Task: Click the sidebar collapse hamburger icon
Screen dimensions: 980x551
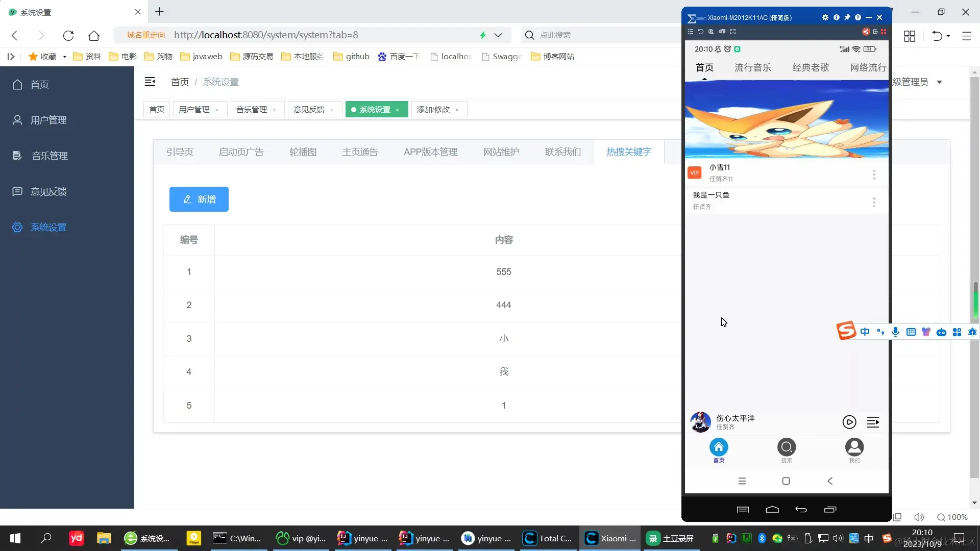Action: click(x=150, y=82)
